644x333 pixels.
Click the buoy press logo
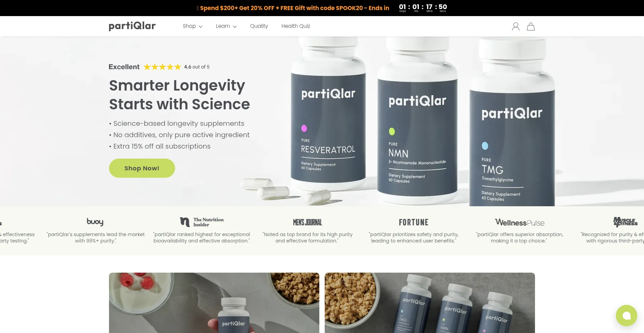pyautogui.click(x=95, y=222)
